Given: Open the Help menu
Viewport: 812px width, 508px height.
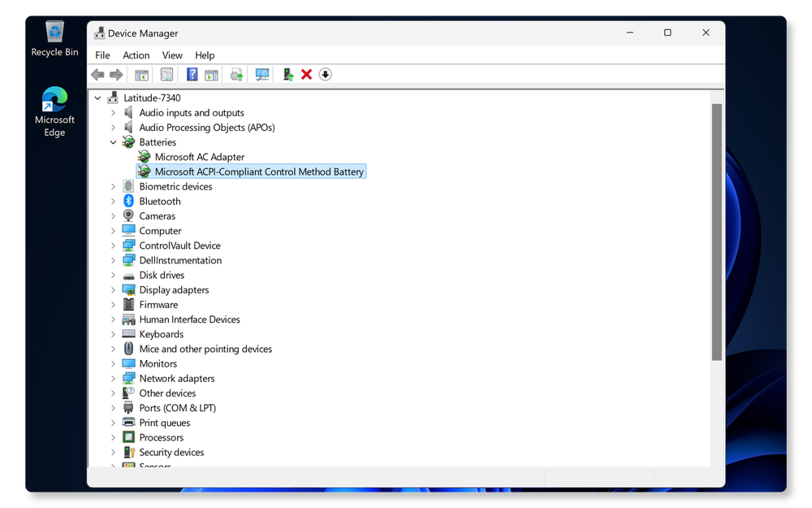Looking at the screenshot, I should click(x=205, y=55).
